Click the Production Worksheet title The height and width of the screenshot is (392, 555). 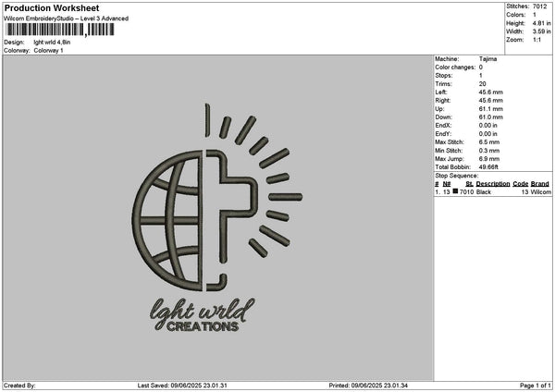coord(52,7)
